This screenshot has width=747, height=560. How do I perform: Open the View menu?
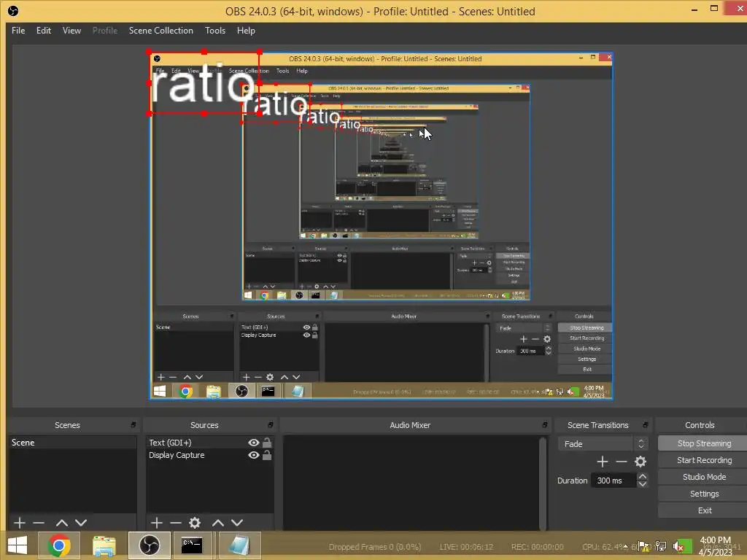tap(71, 31)
